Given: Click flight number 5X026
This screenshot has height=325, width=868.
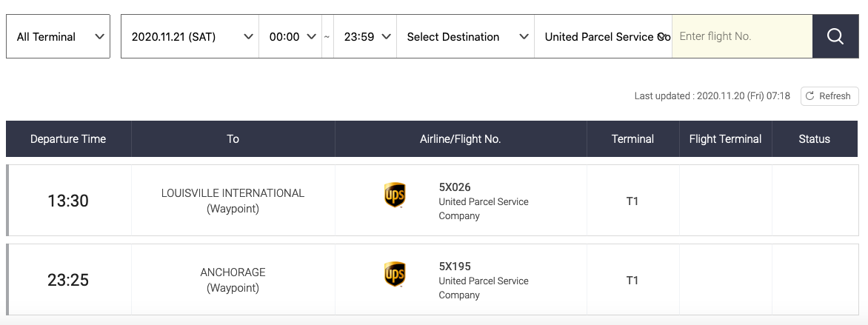Looking at the screenshot, I should [455, 187].
